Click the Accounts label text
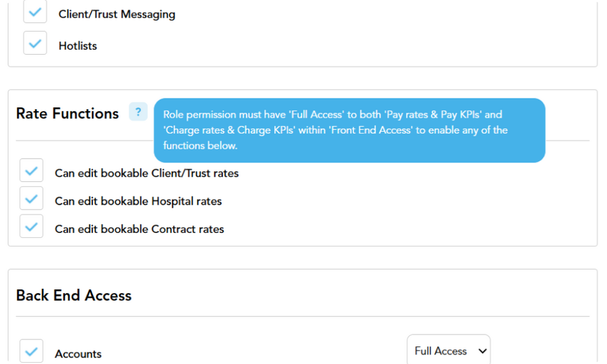607x364 pixels. (x=78, y=354)
